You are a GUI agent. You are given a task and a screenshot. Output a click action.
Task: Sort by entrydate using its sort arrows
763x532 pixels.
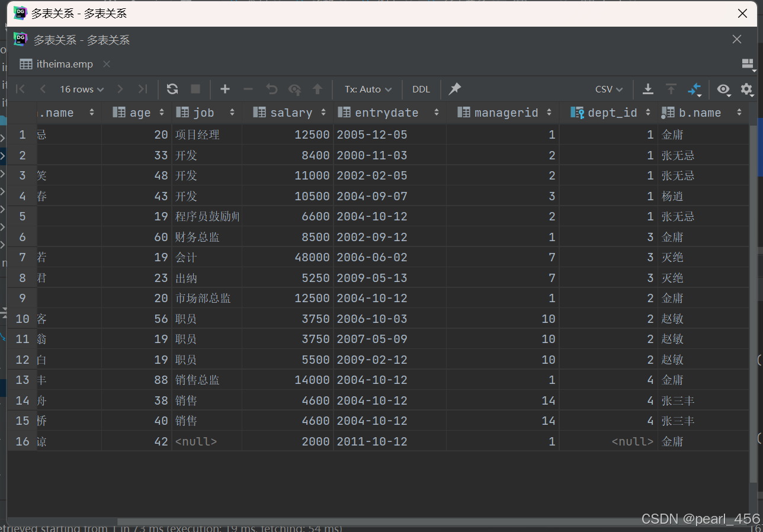tap(437, 112)
